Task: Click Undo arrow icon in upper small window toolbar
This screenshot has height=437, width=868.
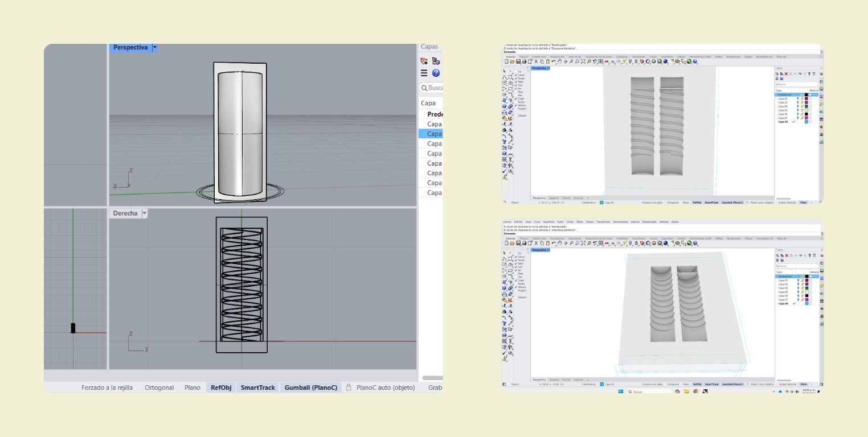Action: [x=554, y=61]
